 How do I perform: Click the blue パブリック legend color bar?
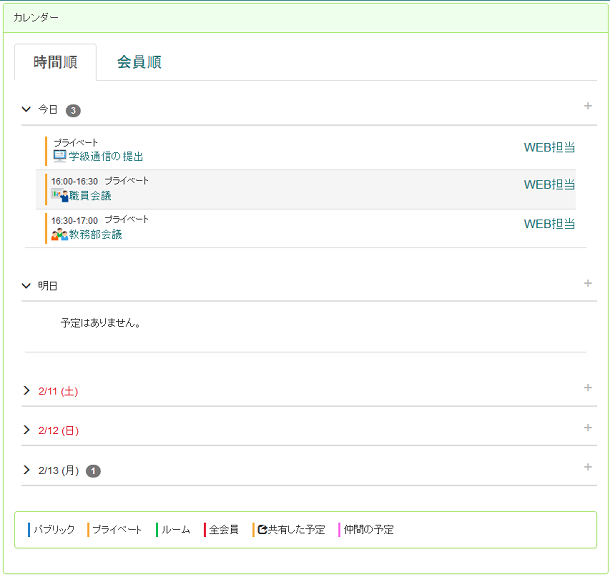point(29,530)
